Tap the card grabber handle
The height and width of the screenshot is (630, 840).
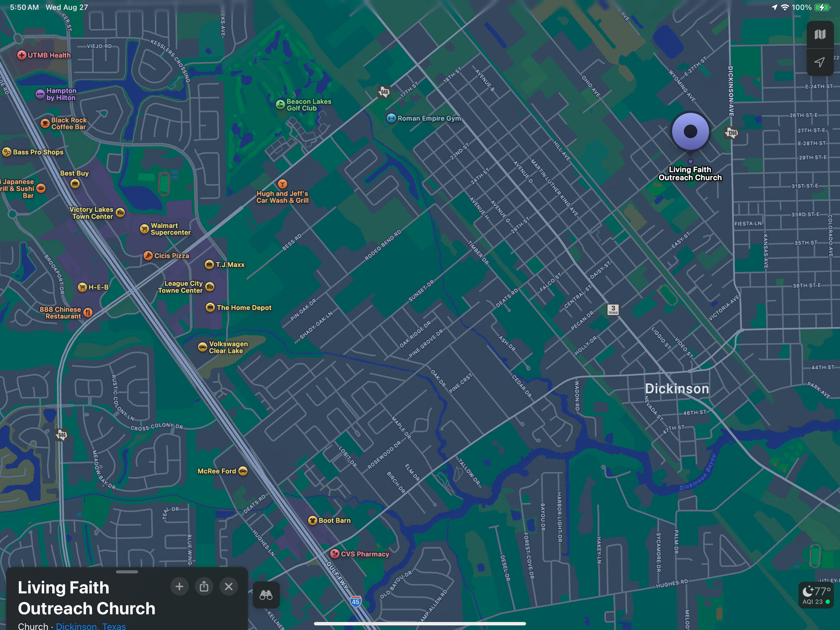[127, 572]
